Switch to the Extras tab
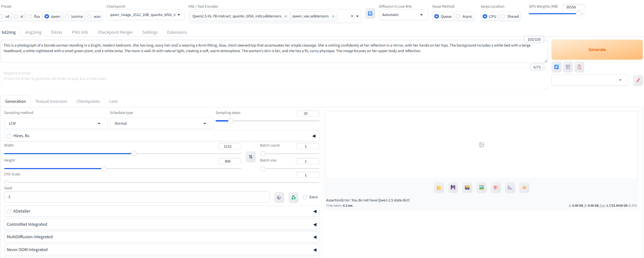 [57, 32]
